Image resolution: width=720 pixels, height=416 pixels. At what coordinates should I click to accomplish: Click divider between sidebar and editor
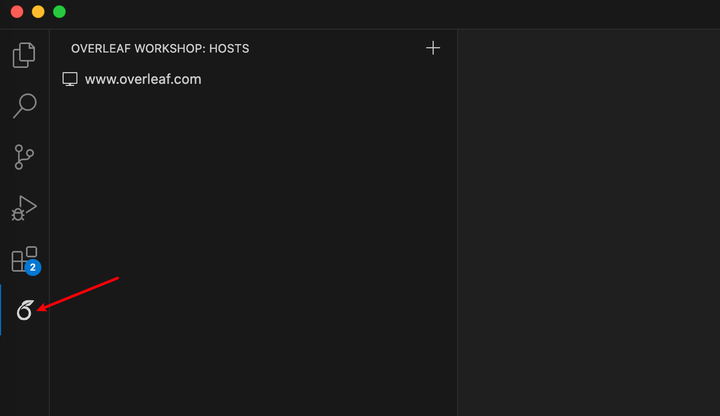(x=458, y=220)
